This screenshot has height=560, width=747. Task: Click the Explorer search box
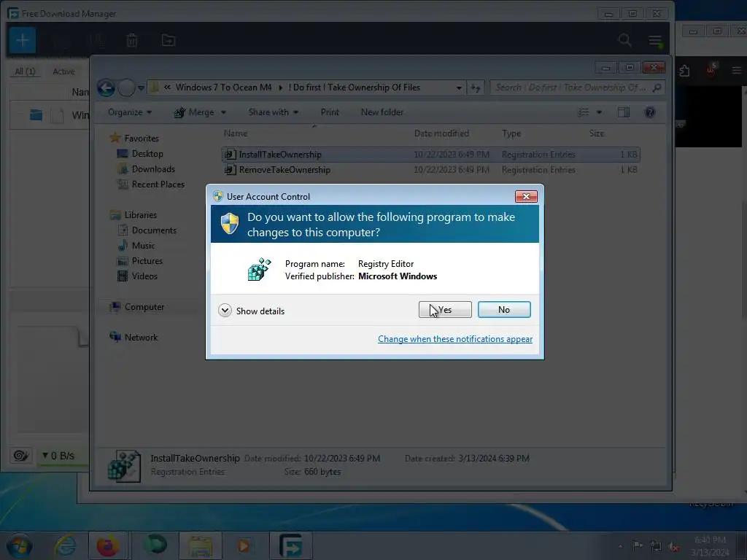[577, 87]
